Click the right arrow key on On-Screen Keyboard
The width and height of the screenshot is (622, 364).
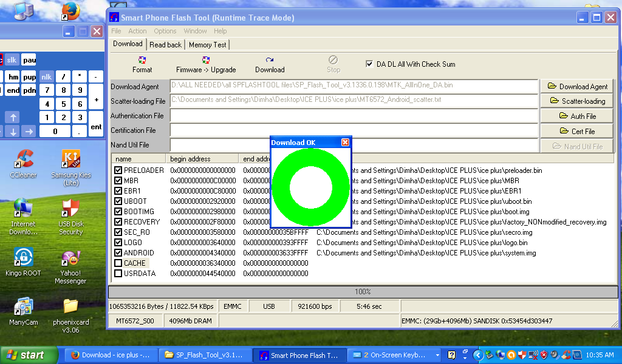tap(29, 132)
